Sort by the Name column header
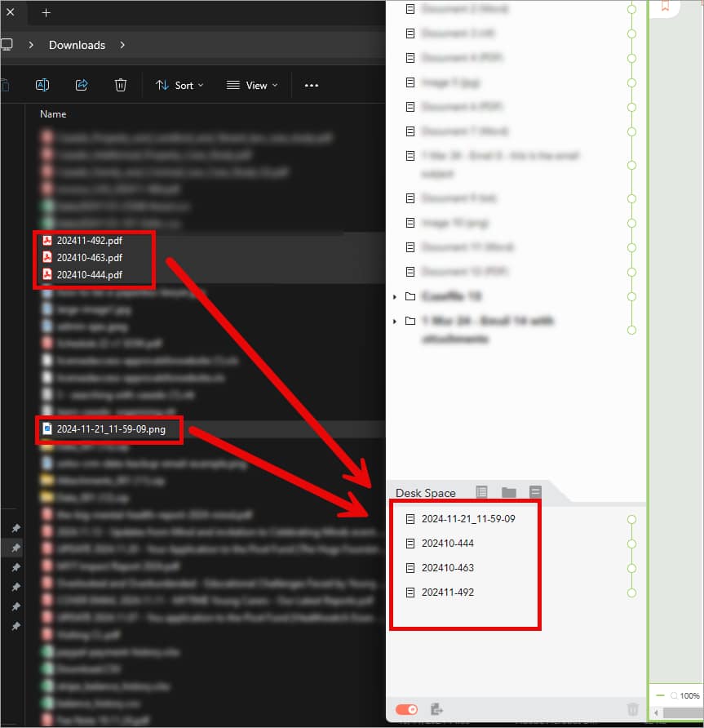Viewport: 704px width, 728px height. pos(53,114)
